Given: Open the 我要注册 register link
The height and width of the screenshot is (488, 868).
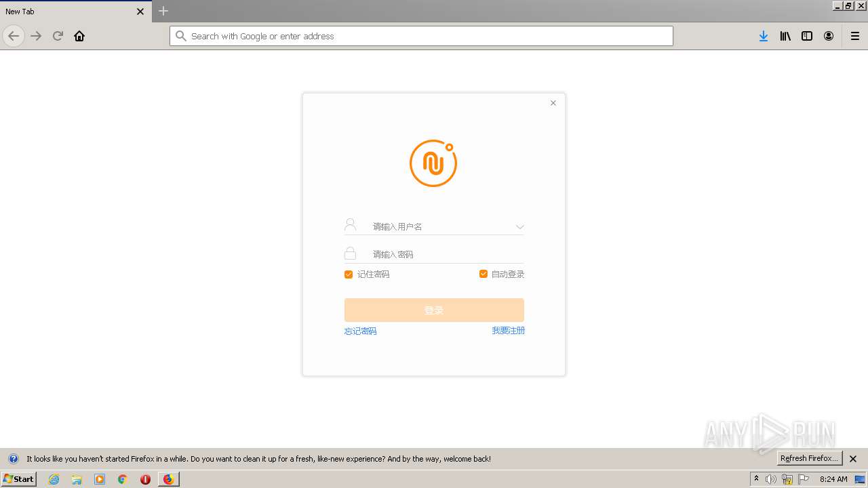Looking at the screenshot, I should 508,331.
